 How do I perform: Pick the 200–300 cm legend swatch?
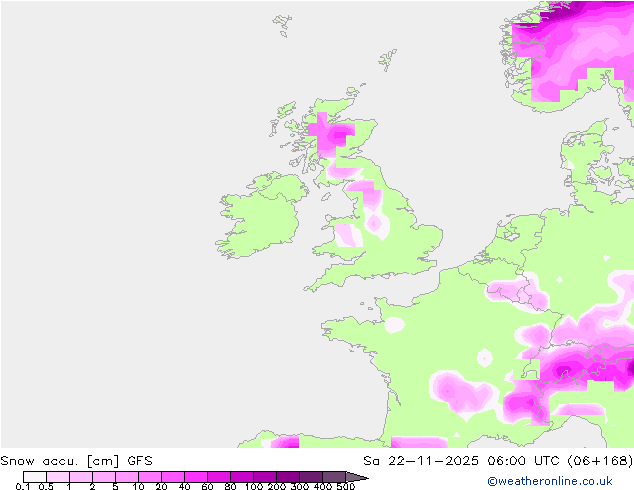coord(288,477)
